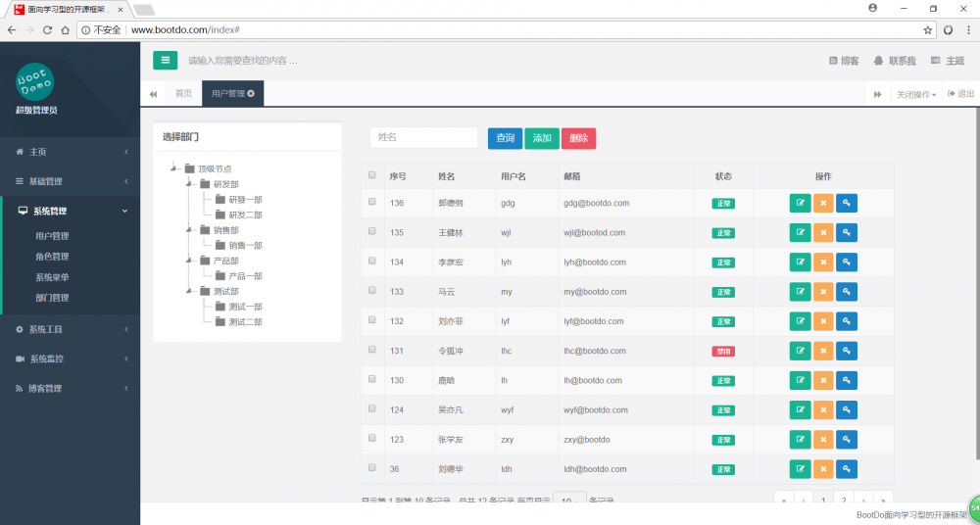Screen dimensions: 980x525
Task: Check the checkbox for row 133 马云
Action: point(371,290)
